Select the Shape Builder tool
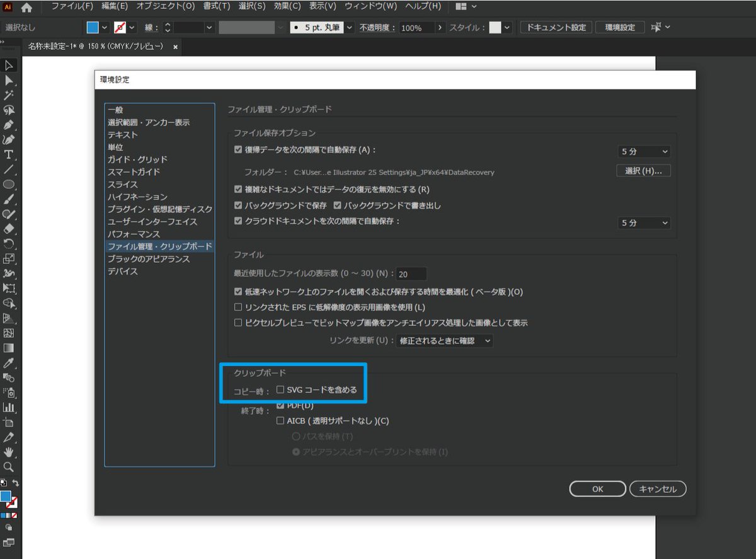The width and height of the screenshot is (756, 559). point(9,303)
